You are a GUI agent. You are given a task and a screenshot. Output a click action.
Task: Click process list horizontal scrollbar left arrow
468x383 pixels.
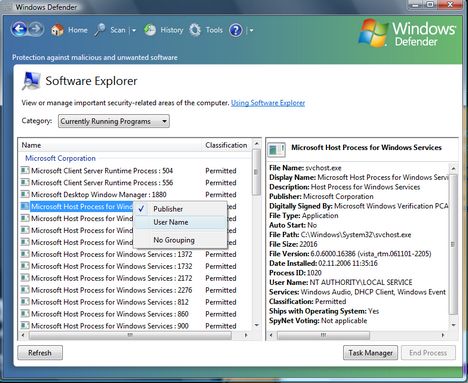(x=23, y=335)
